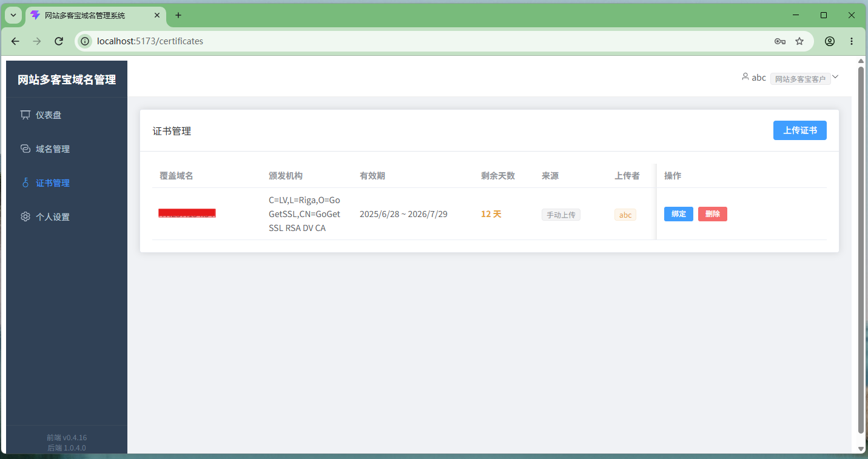
Task: Click the GoGetSSL RSA DV CA issuer text
Action: 304,214
